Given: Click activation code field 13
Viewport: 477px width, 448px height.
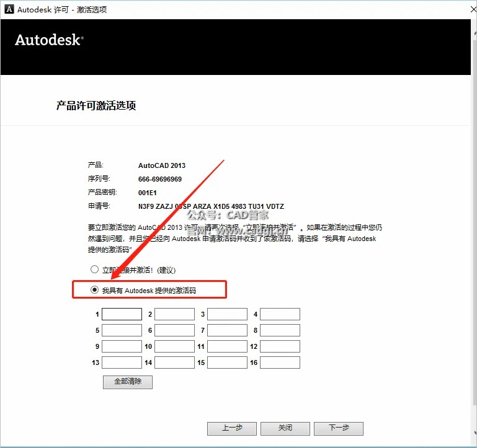Looking at the screenshot, I should pos(122,362).
